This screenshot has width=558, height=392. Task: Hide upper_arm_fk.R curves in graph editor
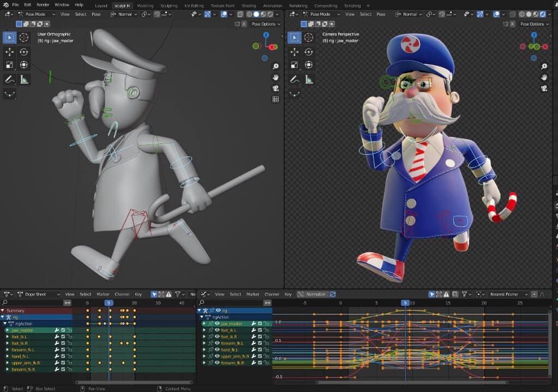(217, 356)
